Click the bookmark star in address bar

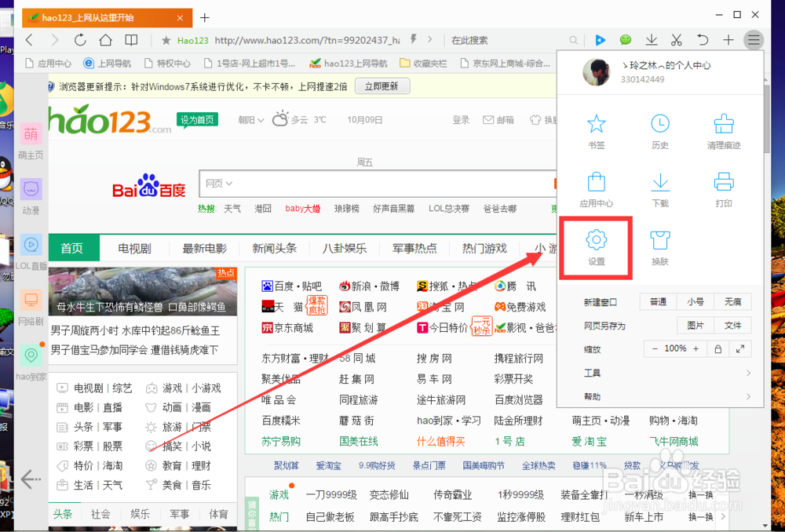pos(166,41)
